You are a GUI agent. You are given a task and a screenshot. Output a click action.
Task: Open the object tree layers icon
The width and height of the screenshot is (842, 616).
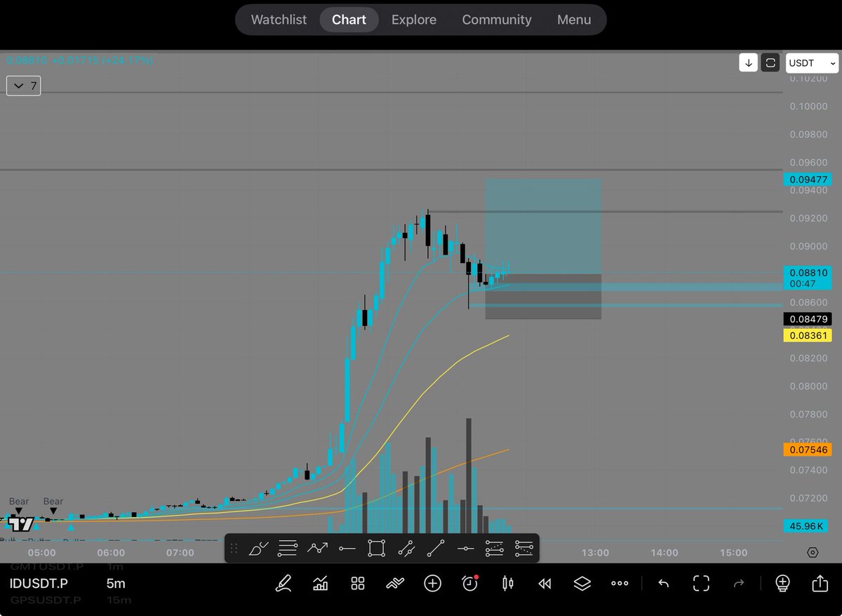pos(582,583)
